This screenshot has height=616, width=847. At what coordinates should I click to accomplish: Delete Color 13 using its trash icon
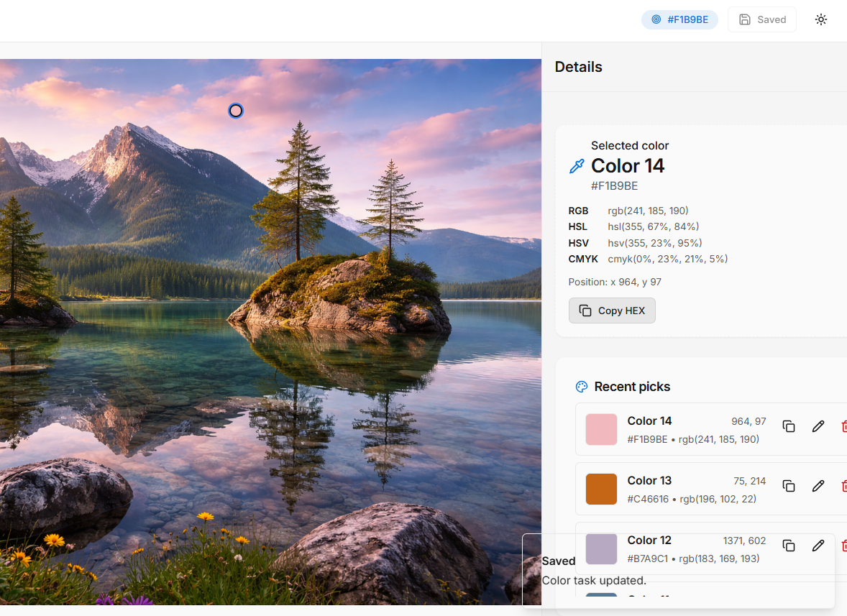click(843, 486)
